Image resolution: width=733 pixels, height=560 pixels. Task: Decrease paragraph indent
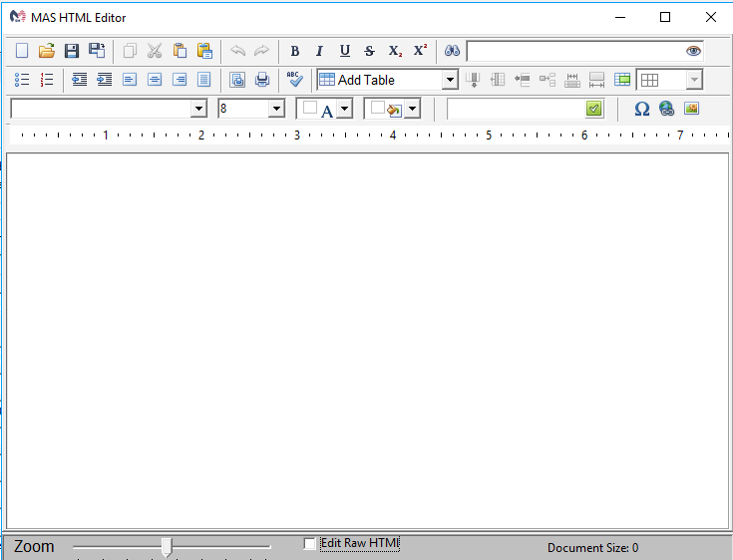[80, 80]
